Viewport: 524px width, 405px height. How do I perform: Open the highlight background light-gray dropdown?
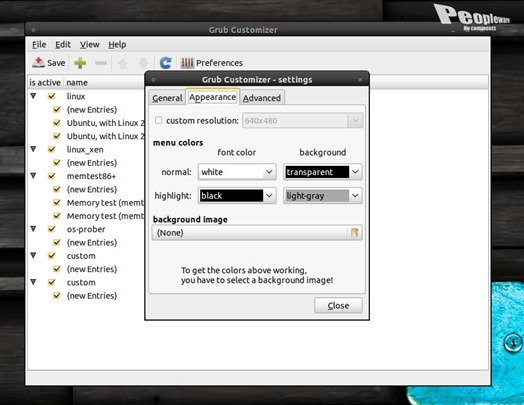point(322,196)
